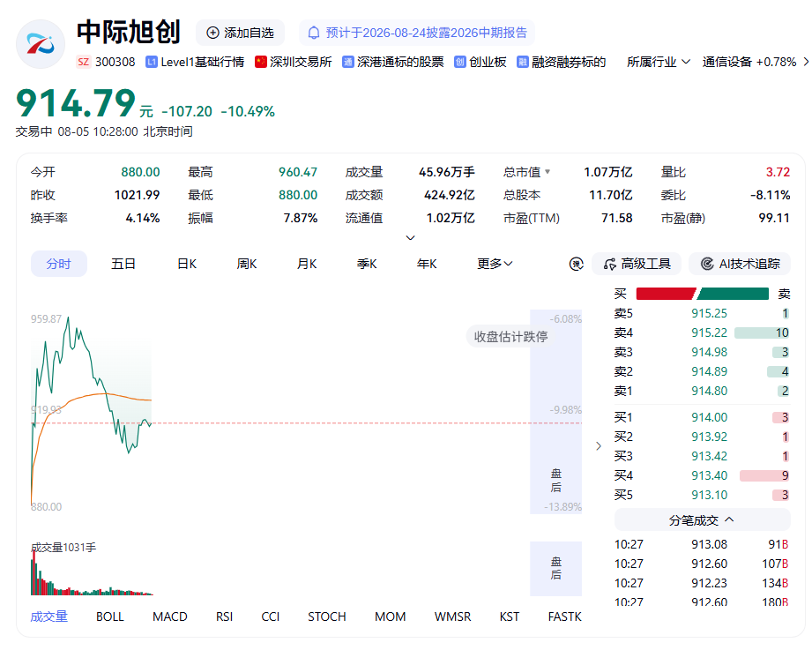
Task: Switch to 年K chart tab
Action: tap(427, 264)
